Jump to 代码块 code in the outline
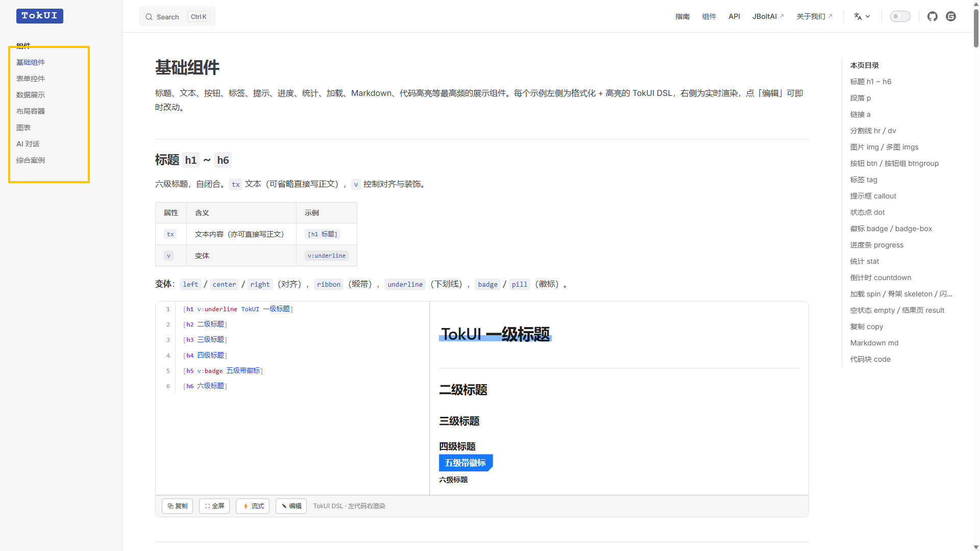The height and width of the screenshot is (551, 980). 870,359
